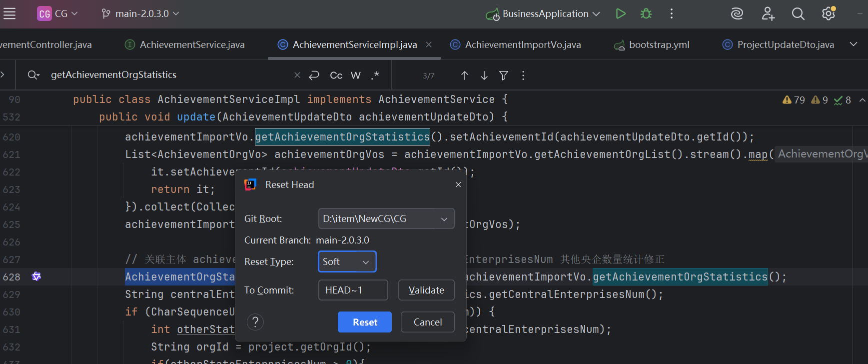This screenshot has width=868, height=364.
Task: Open Search Everywhere magnifier
Action: tap(798, 13)
